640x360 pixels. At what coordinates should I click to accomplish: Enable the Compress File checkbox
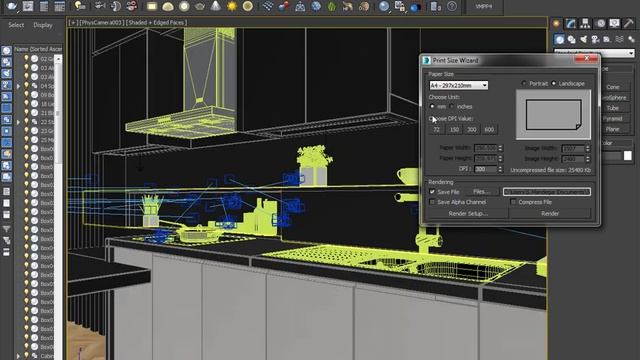point(513,202)
